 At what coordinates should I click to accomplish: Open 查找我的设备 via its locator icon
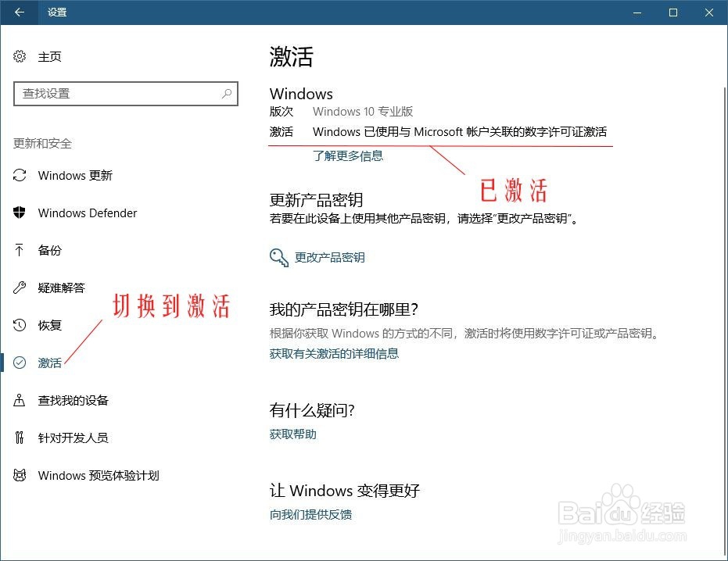tap(19, 400)
